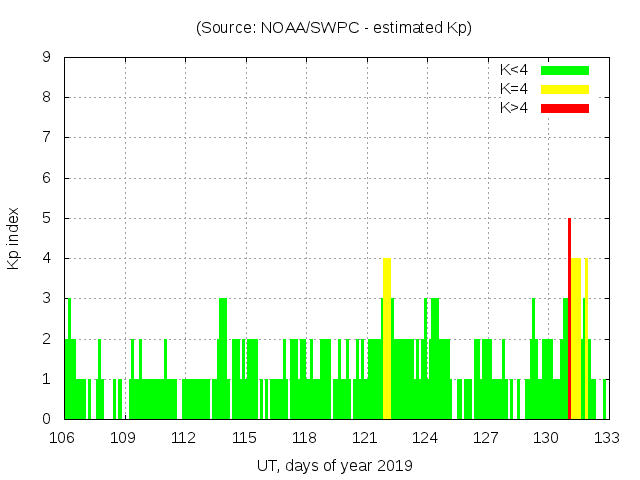Click the yellow K=4 legend swatch
Viewport: 640px width, 480px height.
[565, 89]
